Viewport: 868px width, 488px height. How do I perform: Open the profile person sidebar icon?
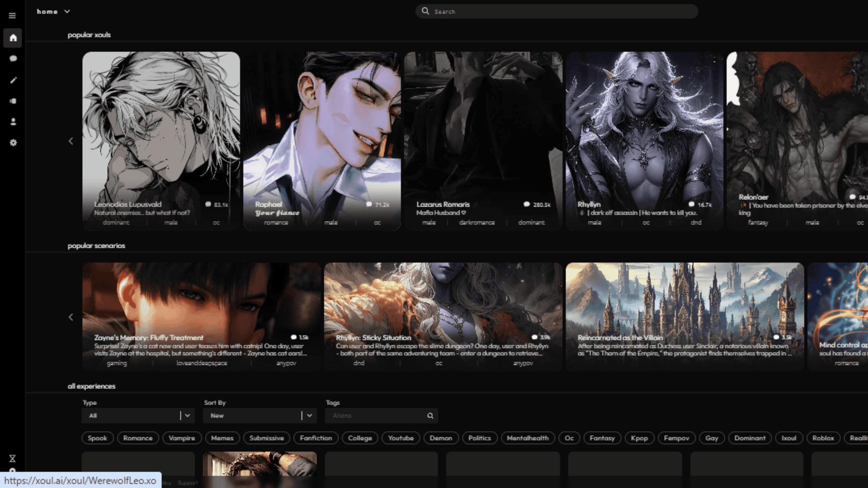[13, 122]
